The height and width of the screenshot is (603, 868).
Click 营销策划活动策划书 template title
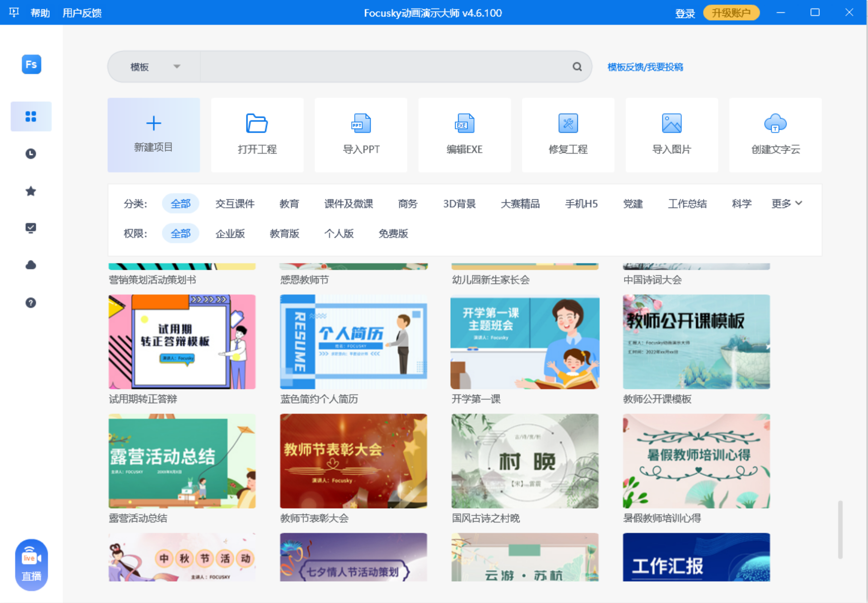point(152,280)
